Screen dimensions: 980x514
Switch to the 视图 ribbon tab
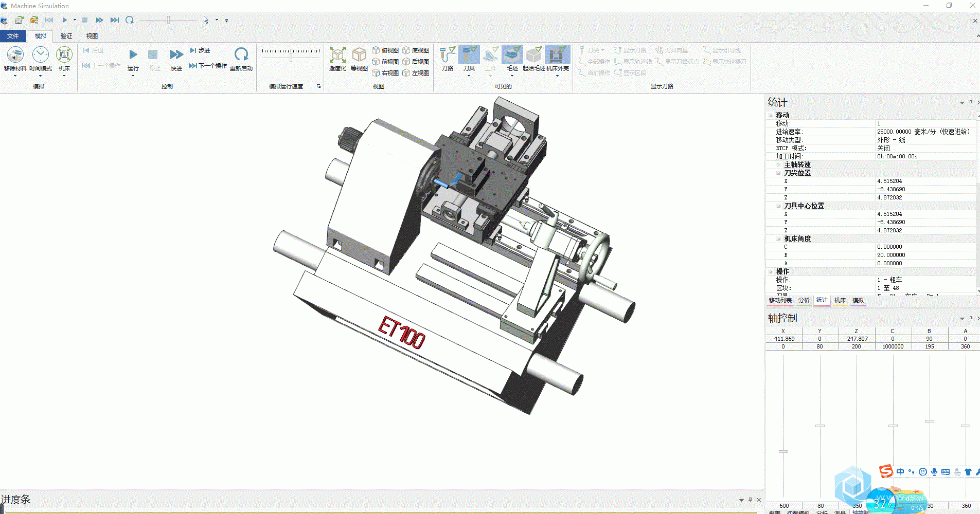92,36
